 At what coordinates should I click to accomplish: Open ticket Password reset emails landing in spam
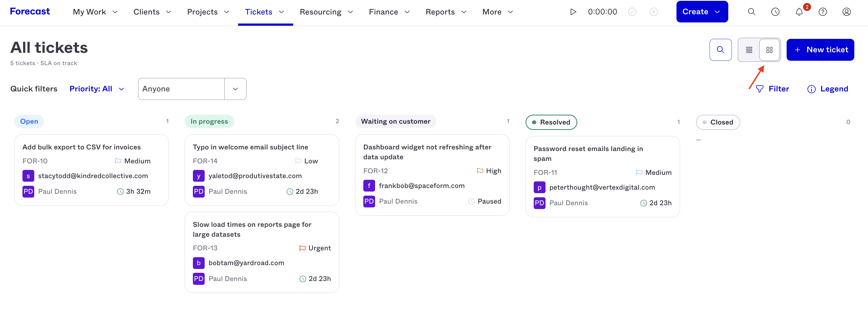(588, 154)
